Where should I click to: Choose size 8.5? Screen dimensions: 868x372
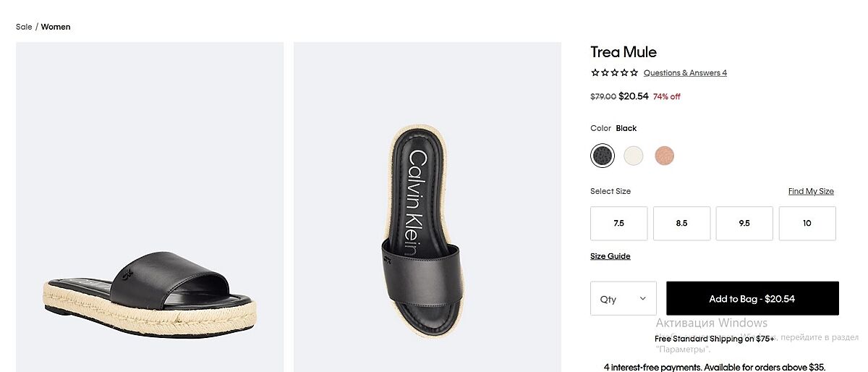pos(681,223)
